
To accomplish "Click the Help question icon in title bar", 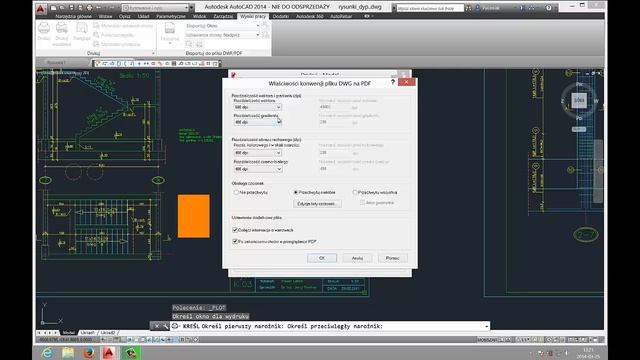I will (549, 8).
